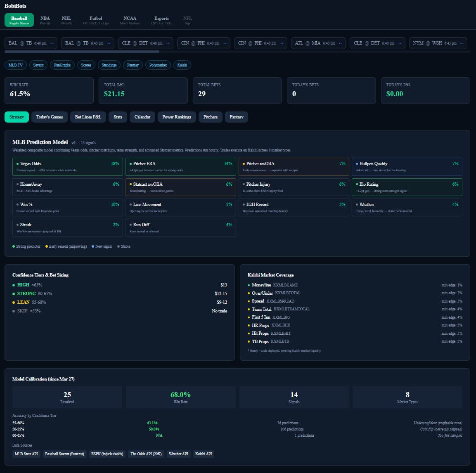
Task: Click The Odds API (20K) tag
Action: (146, 454)
